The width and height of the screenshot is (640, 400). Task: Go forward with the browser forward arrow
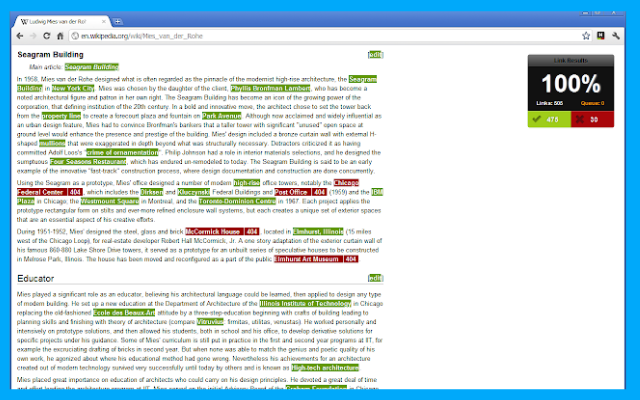click(x=33, y=36)
